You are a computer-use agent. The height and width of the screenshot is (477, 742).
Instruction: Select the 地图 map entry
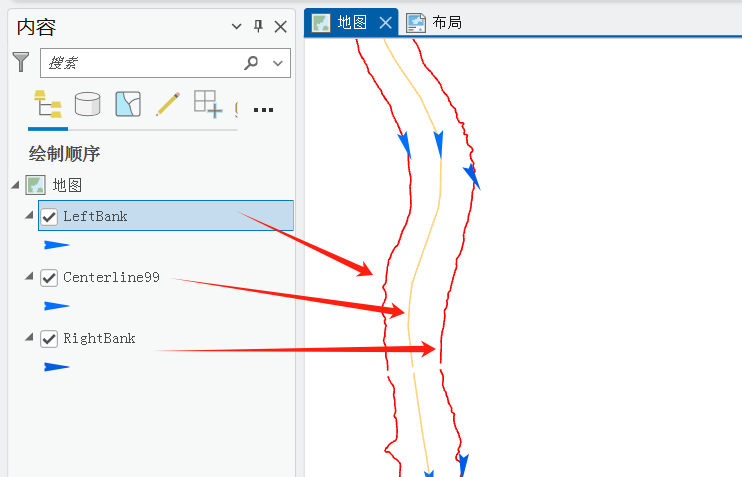pos(67,185)
